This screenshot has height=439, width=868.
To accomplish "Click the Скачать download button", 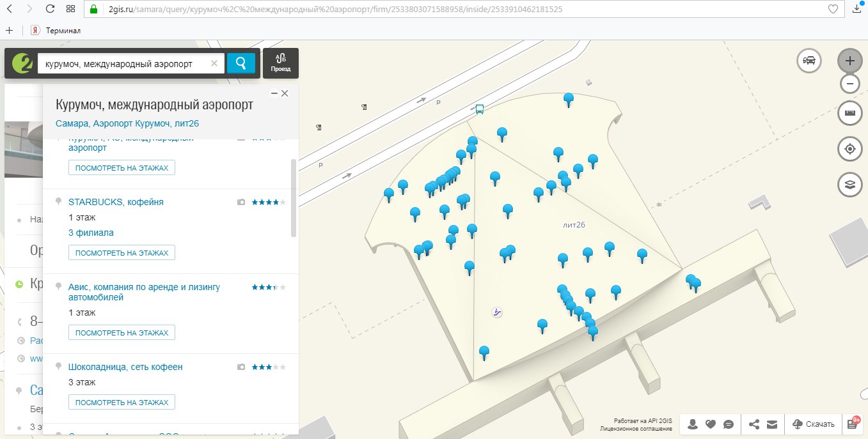I will click(x=814, y=424).
